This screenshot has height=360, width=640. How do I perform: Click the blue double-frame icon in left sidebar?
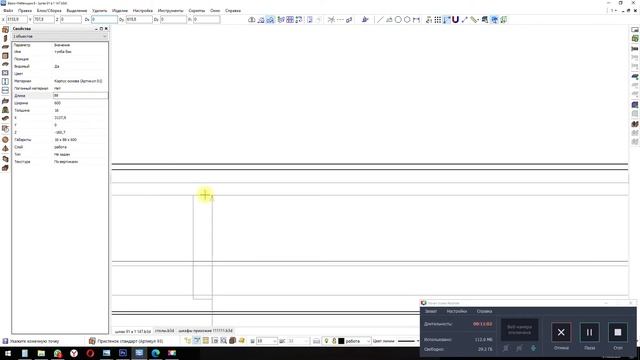coord(5,82)
